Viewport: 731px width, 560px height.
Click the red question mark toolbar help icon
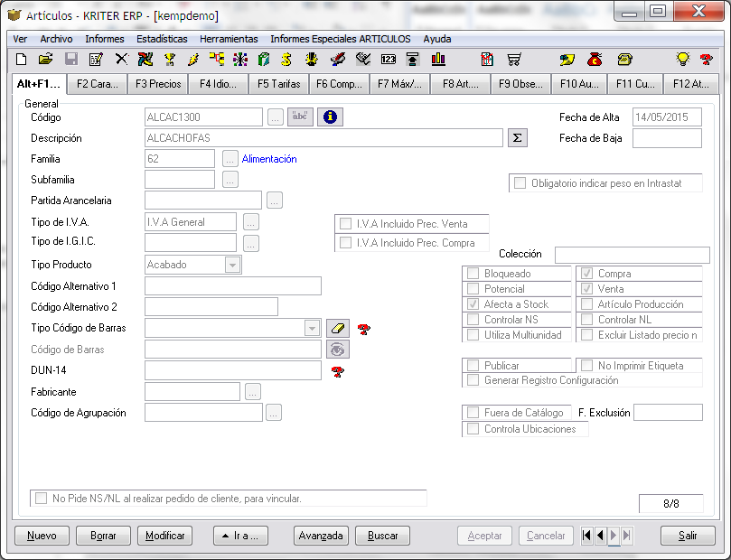(707, 60)
